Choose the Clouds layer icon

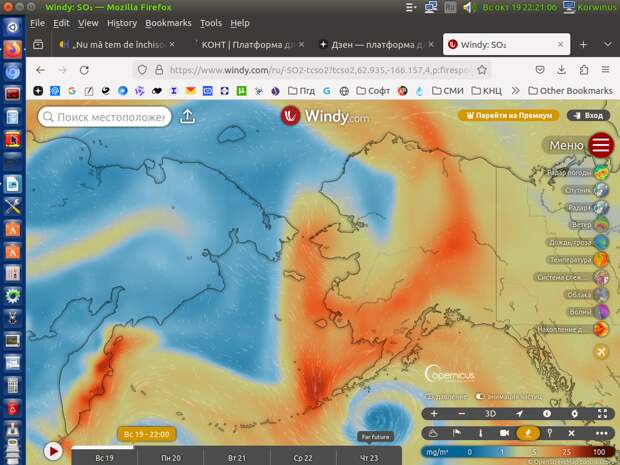pyautogui.click(x=602, y=295)
